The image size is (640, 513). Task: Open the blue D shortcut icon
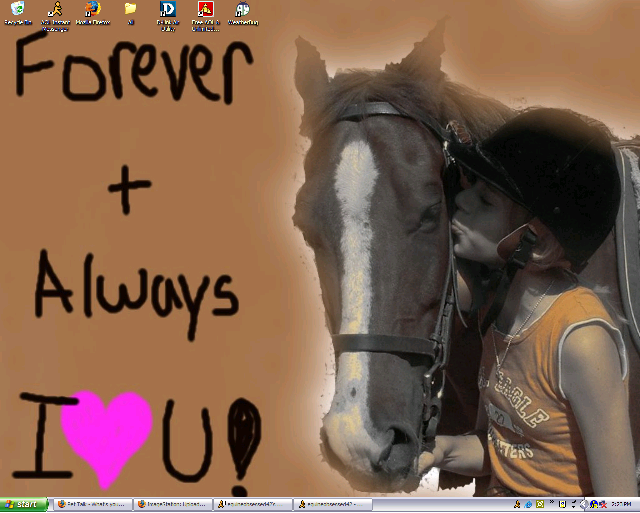click(168, 16)
